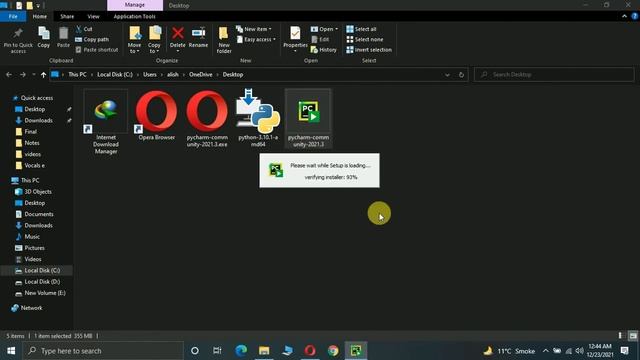Open Documents in sidebar
The image size is (640, 360).
coord(38,214)
